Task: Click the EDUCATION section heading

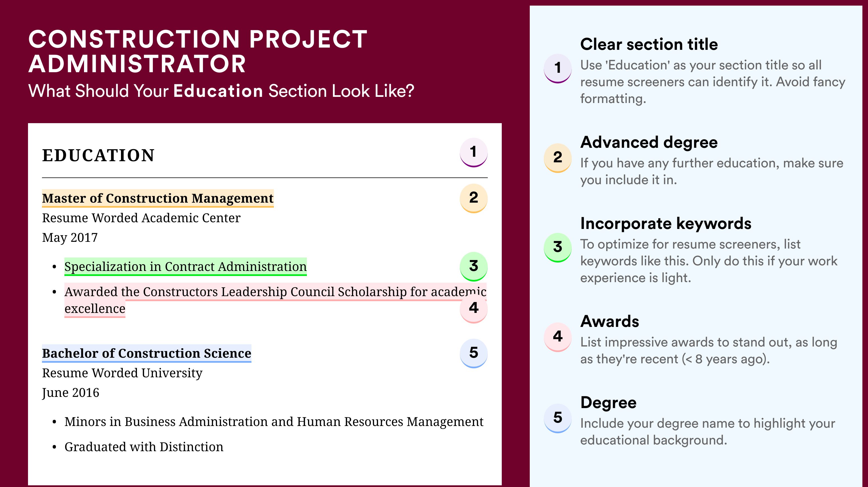Action: pyautogui.click(x=98, y=156)
